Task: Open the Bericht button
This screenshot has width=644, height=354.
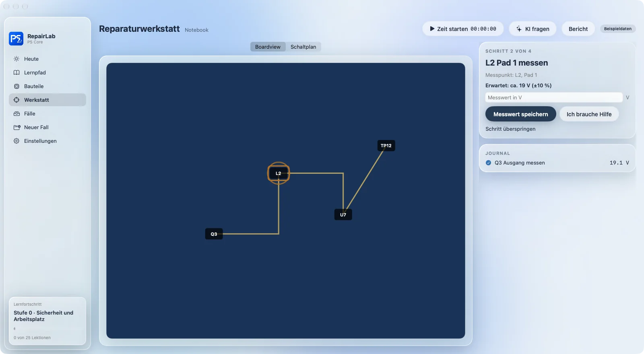Action: coord(578,29)
